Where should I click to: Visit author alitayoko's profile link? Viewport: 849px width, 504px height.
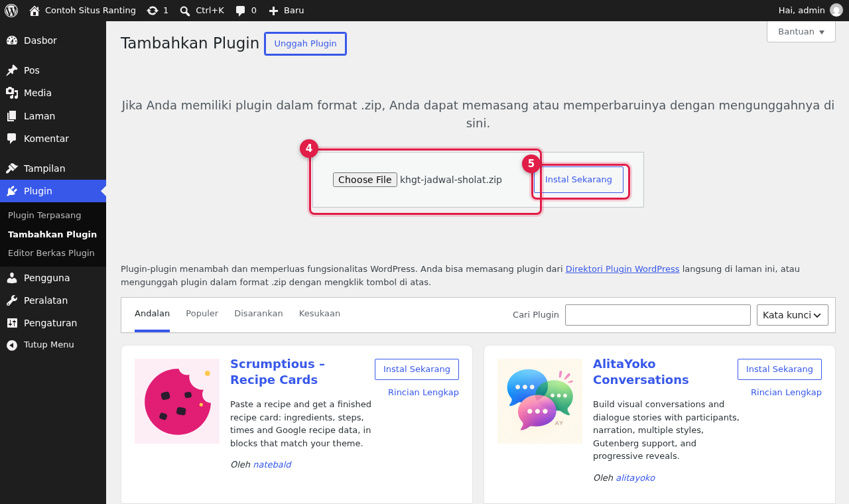tap(635, 478)
